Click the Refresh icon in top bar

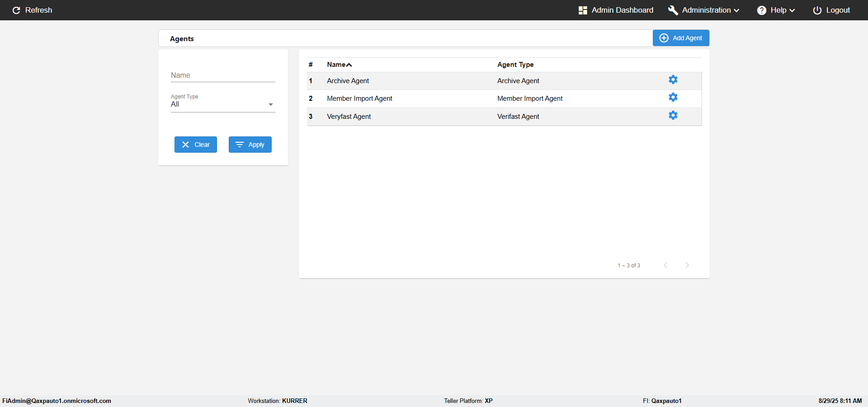[x=16, y=10]
